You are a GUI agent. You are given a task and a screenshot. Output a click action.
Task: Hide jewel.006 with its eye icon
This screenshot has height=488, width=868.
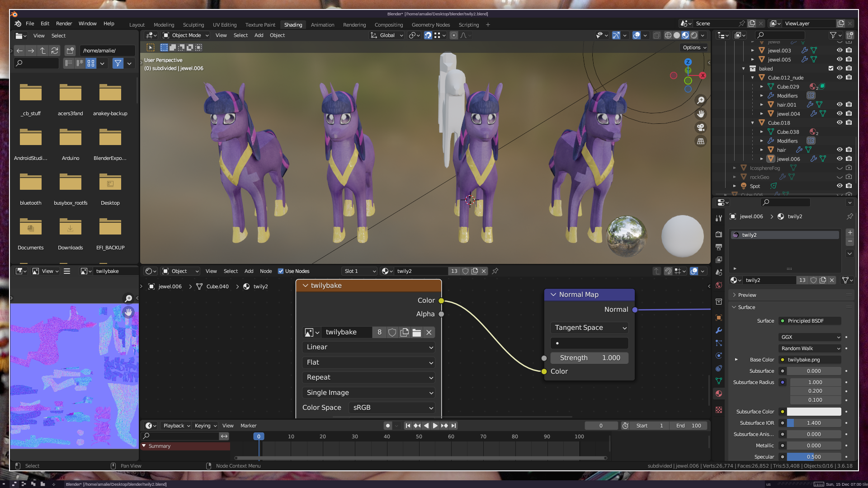click(x=840, y=159)
